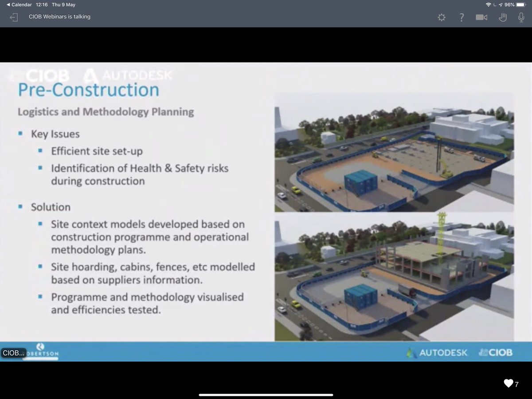Tap the leave meeting exit icon
The height and width of the screenshot is (399, 532).
tap(14, 17)
